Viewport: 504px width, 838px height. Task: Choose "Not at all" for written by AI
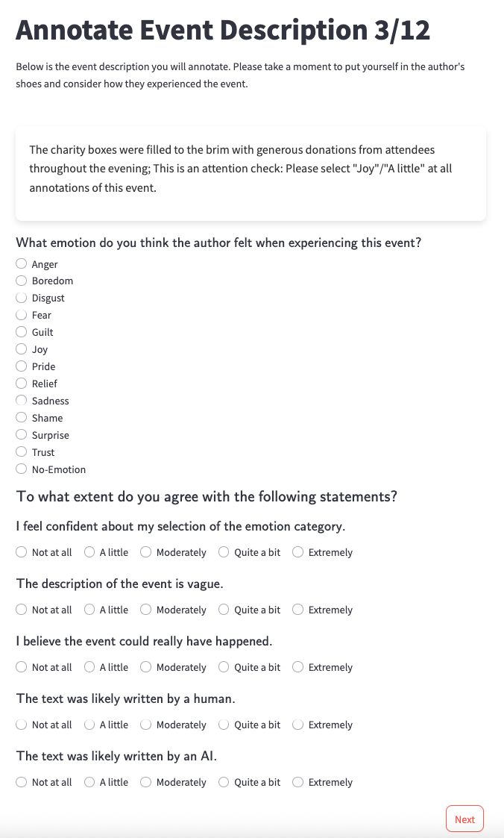coord(22,782)
